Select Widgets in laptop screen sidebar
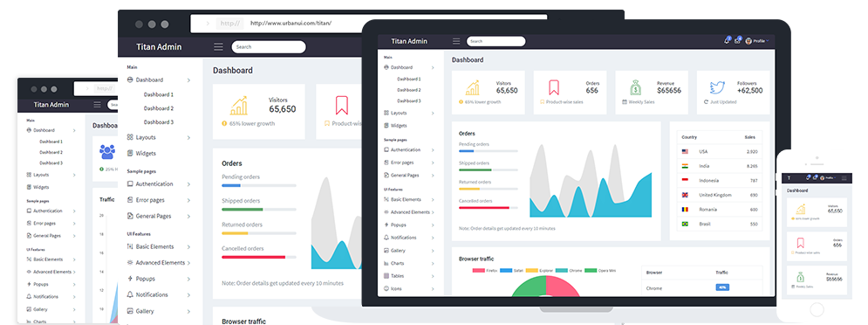The image size is (868, 325). [x=399, y=126]
